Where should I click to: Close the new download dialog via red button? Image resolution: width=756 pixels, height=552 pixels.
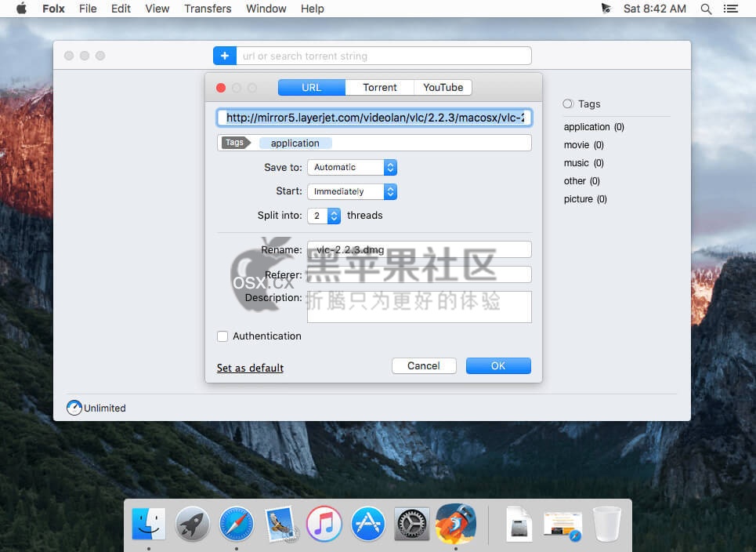221,88
